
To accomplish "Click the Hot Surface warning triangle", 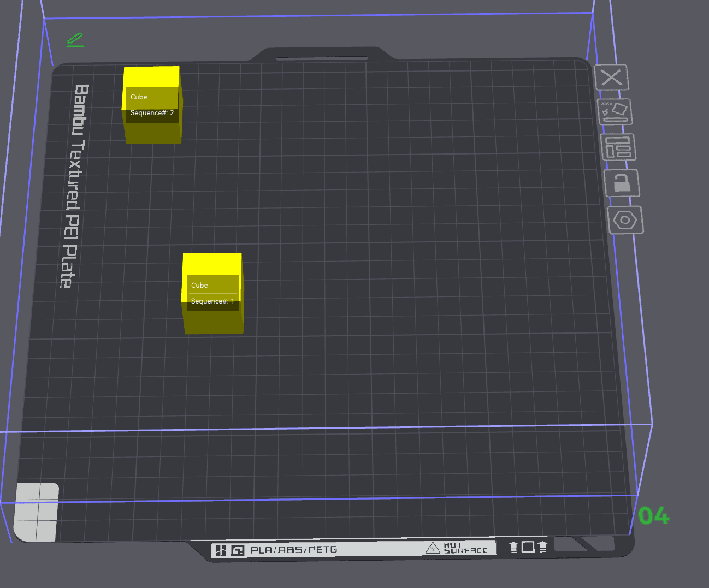I will [x=433, y=548].
